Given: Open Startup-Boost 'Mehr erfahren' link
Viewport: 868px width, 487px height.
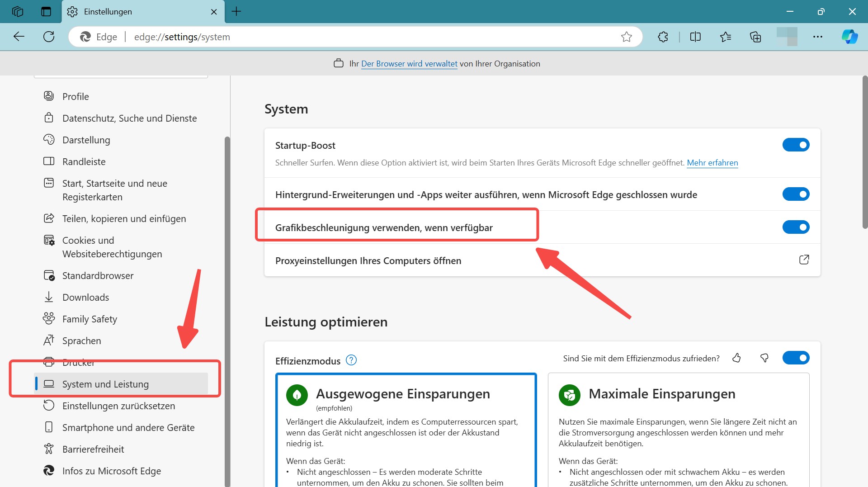Looking at the screenshot, I should pyautogui.click(x=712, y=163).
